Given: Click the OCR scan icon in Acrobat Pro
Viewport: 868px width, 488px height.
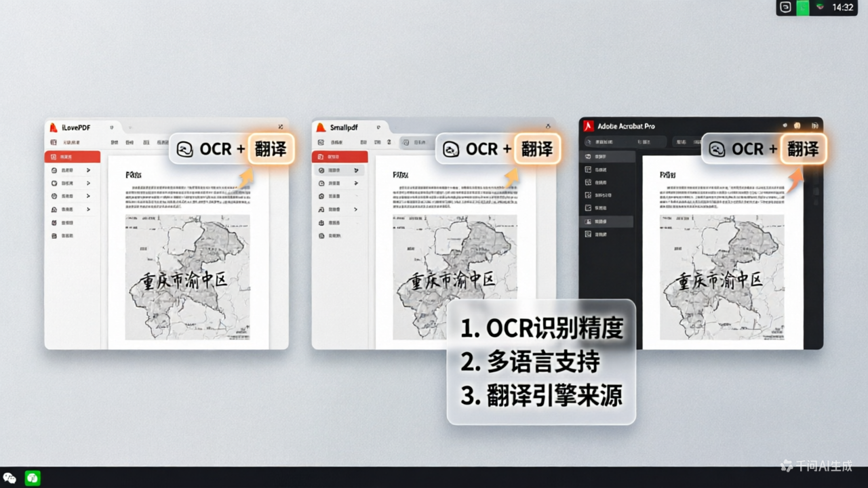Looking at the screenshot, I should point(717,149).
